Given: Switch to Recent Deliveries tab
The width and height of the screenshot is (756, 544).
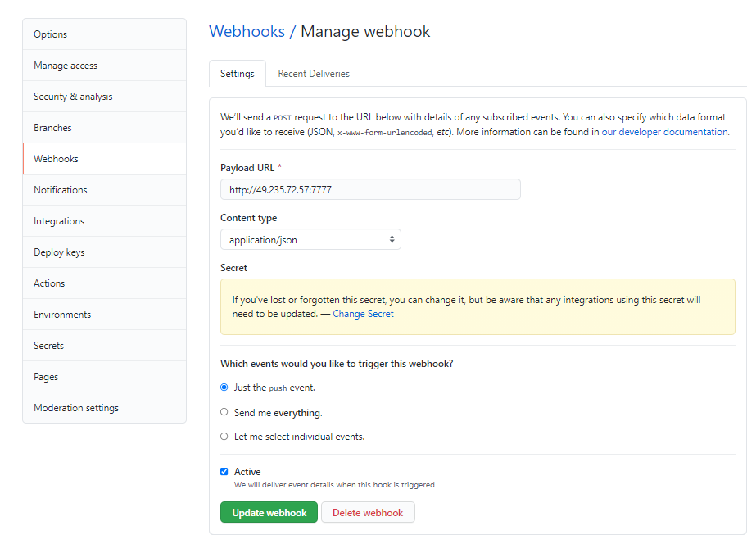Looking at the screenshot, I should (x=314, y=74).
